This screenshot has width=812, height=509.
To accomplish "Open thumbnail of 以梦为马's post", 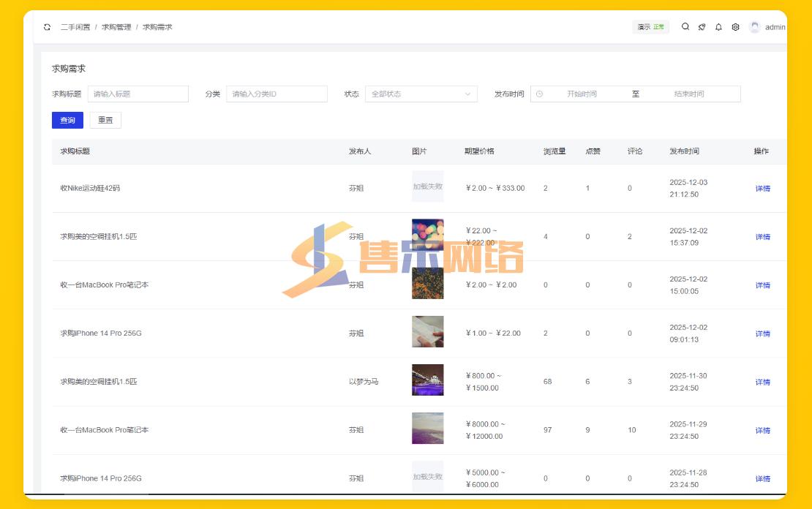I will (427, 380).
